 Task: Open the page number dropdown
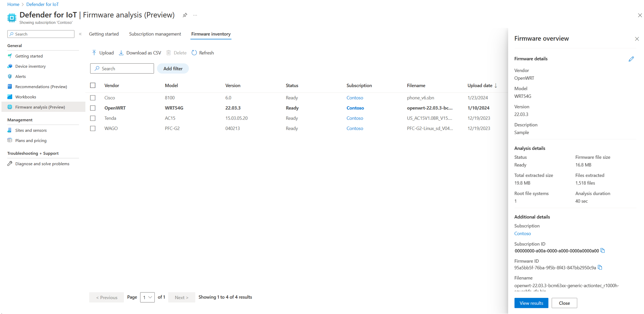coord(147,297)
